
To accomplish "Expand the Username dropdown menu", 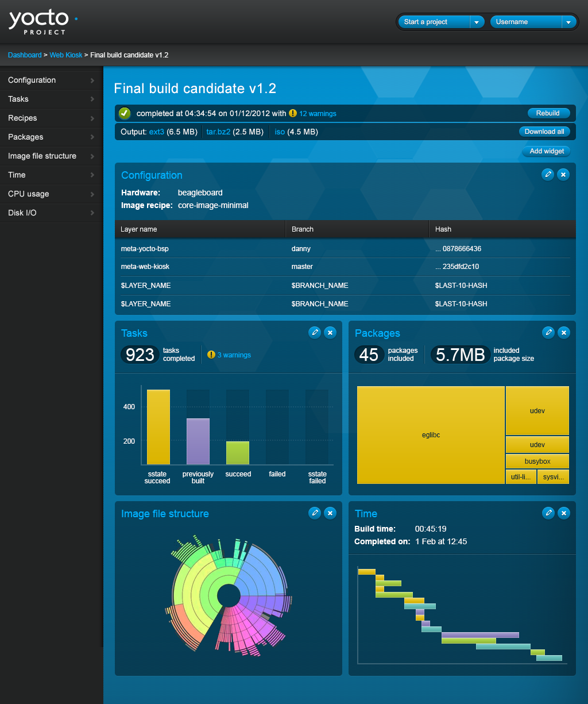I will pyautogui.click(x=568, y=22).
